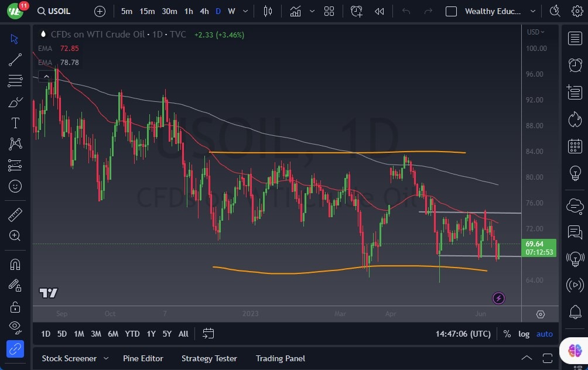Select the 1Y date range button
The width and height of the screenshot is (588, 370).
[x=151, y=334]
